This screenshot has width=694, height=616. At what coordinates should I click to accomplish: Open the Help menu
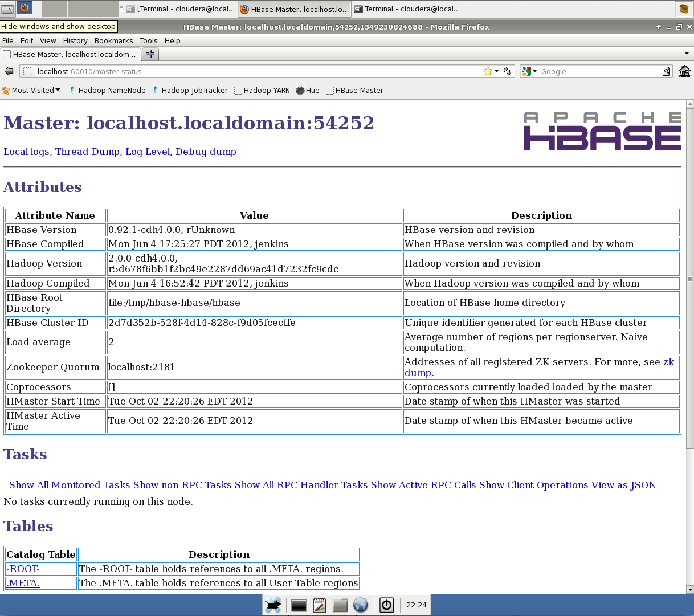(172, 40)
